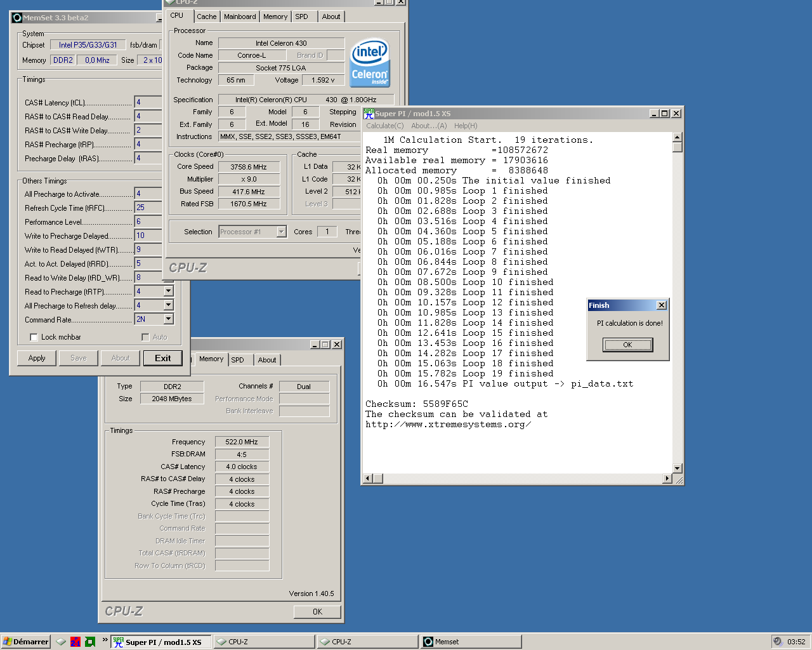Screen dimensions: 812x650
Task: Open Command Rate dropdown in MemSet
Action: 168,319
